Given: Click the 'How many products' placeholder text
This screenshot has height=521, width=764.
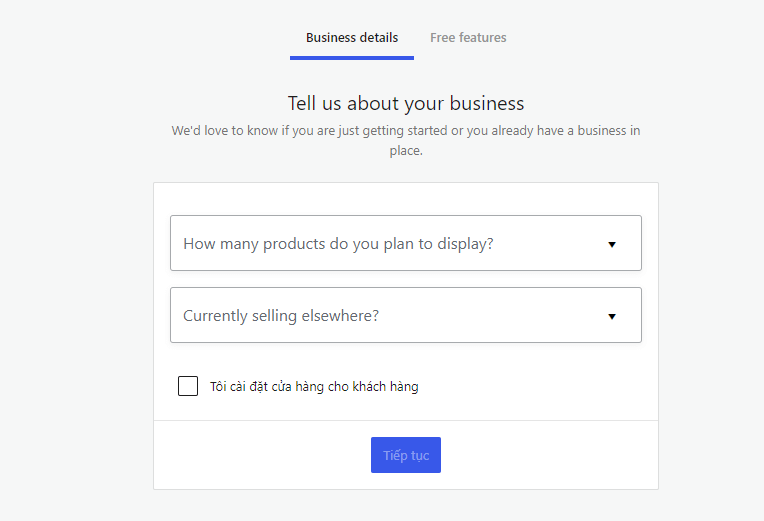Looking at the screenshot, I should tap(338, 244).
